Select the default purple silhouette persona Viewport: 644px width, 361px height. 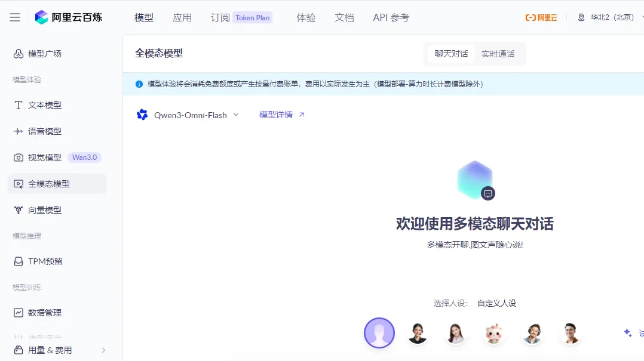[379, 333]
